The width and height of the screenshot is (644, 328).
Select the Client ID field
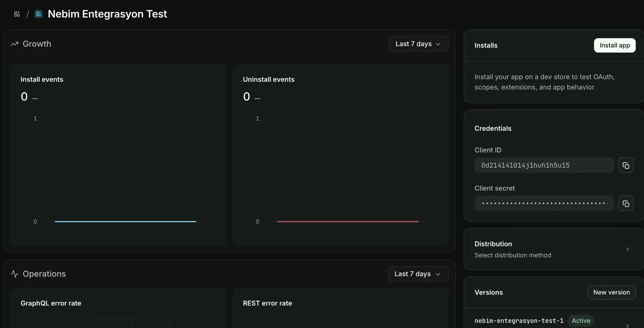click(x=544, y=165)
